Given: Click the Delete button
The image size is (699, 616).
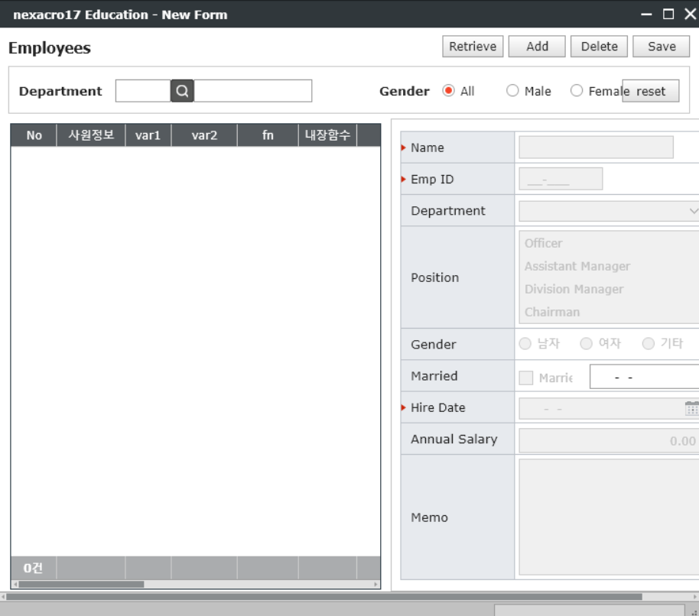Looking at the screenshot, I should pos(599,47).
